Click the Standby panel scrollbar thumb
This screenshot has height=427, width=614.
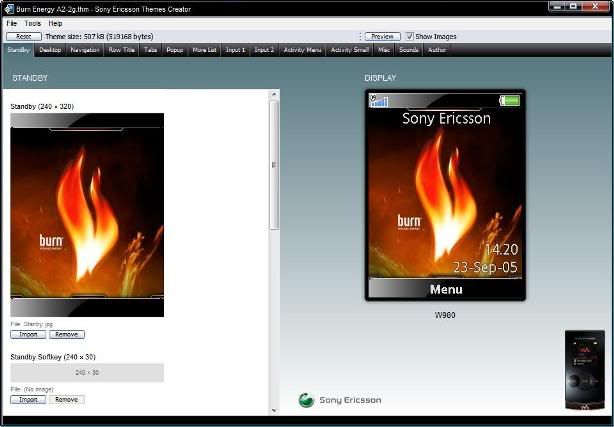[x=274, y=165]
